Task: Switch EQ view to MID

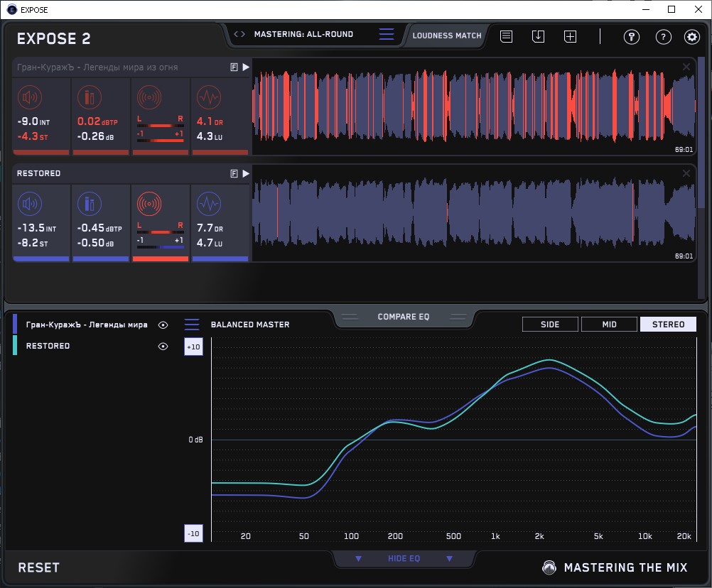Action: click(x=609, y=325)
